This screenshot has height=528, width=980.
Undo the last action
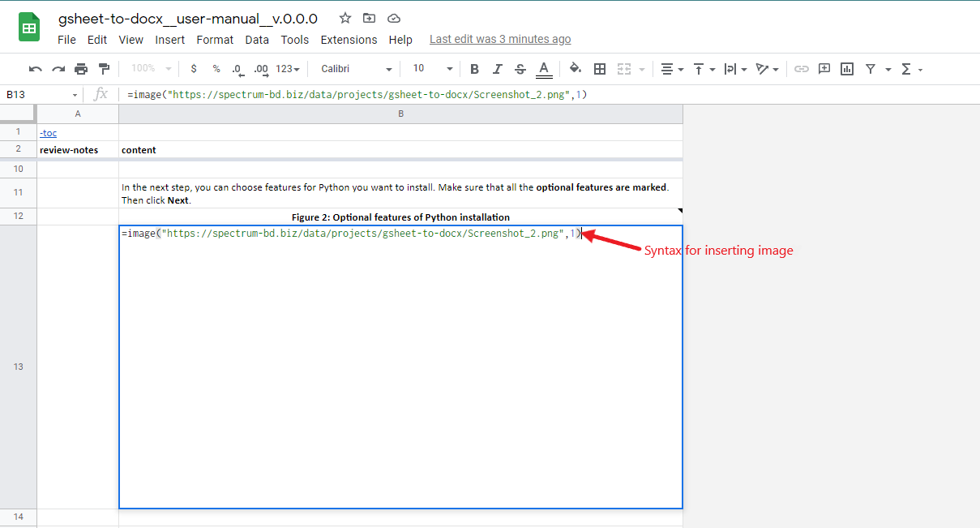pos(36,69)
